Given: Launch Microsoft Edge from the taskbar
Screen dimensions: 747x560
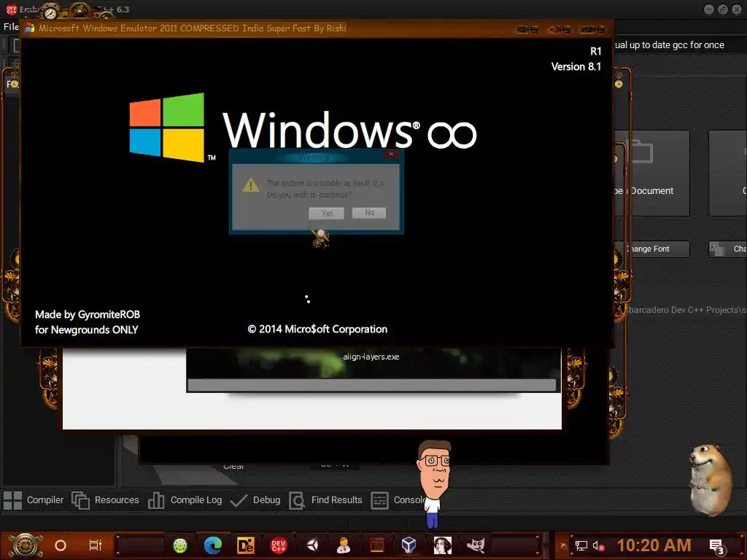Looking at the screenshot, I should coord(213,545).
